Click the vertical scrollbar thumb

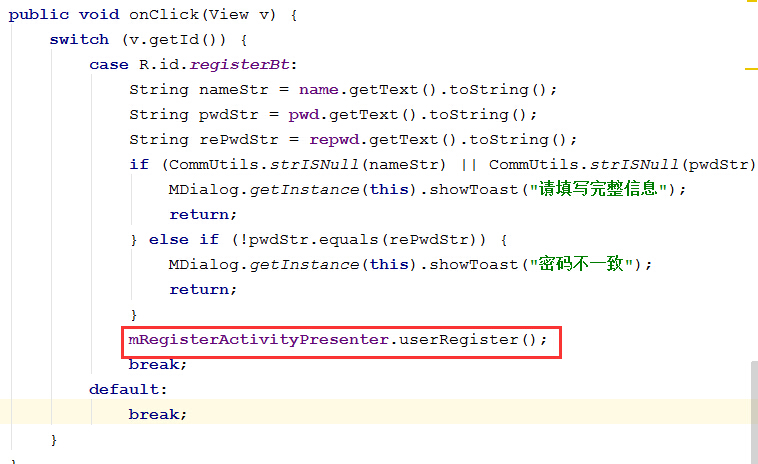tap(754, 410)
